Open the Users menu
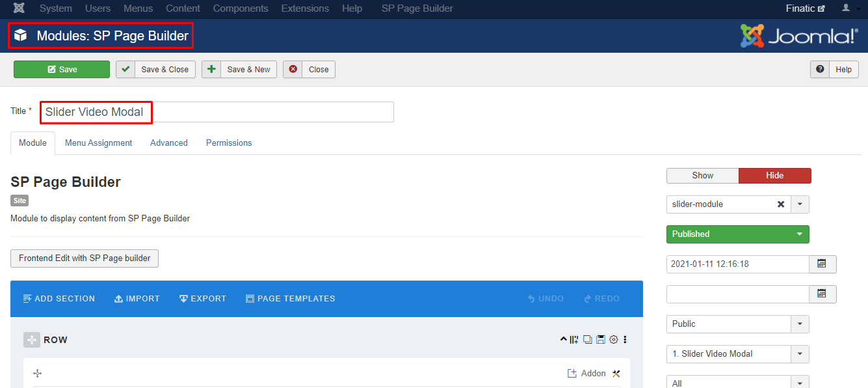This screenshot has width=868, height=388. pyautogui.click(x=98, y=8)
